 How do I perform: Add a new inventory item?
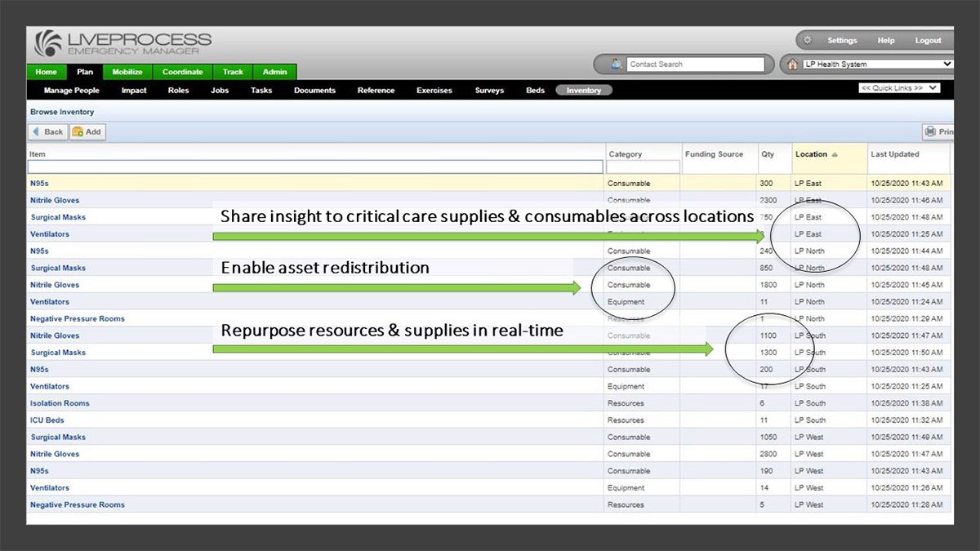click(x=87, y=131)
